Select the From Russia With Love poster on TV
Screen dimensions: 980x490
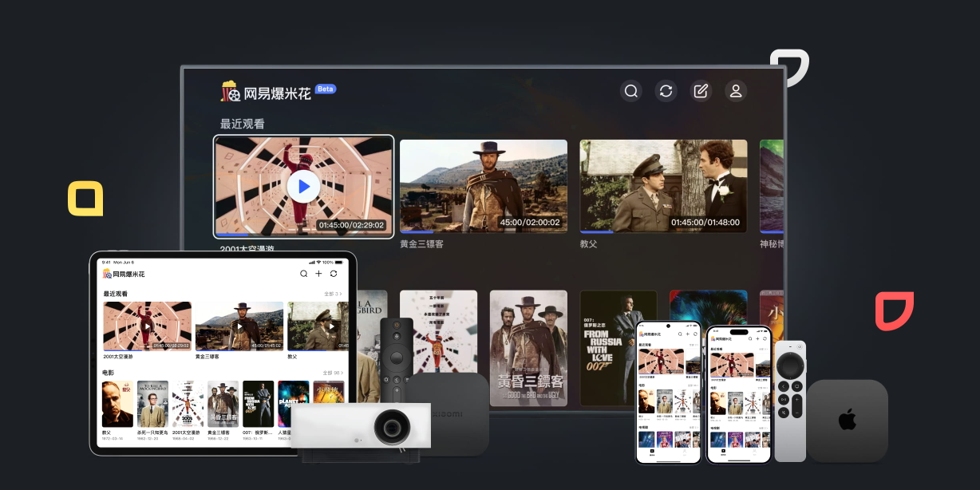(x=618, y=347)
